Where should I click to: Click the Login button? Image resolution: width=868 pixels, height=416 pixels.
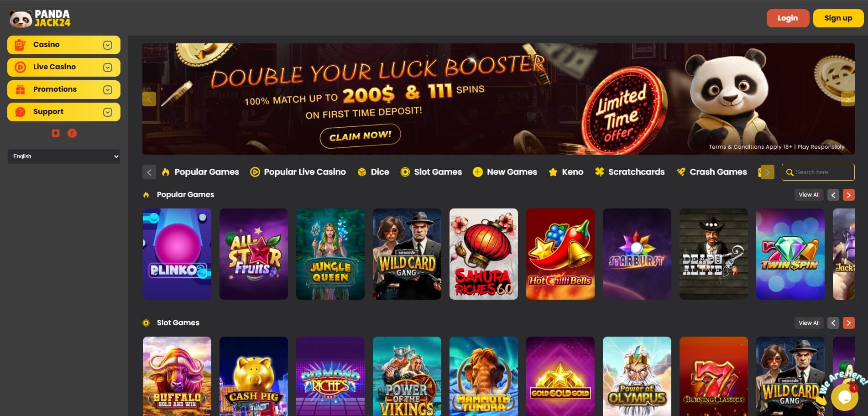788,18
